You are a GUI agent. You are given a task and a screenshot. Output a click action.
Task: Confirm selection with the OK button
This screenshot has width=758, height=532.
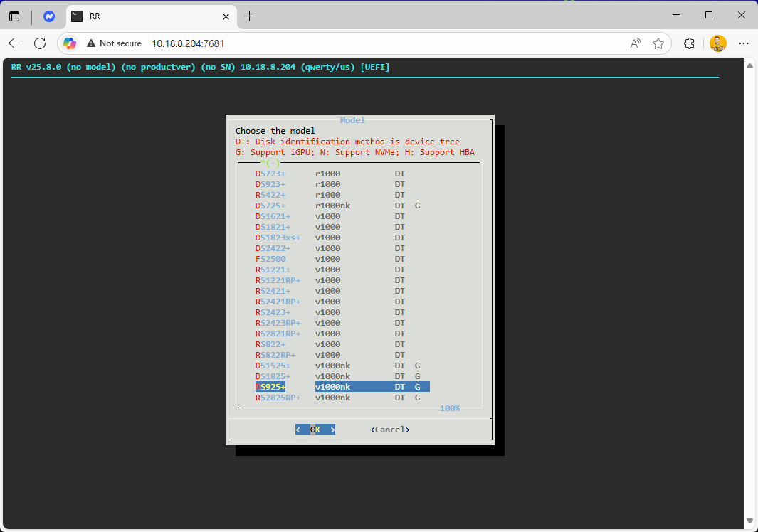pyautogui.click(x=315, y=430)
